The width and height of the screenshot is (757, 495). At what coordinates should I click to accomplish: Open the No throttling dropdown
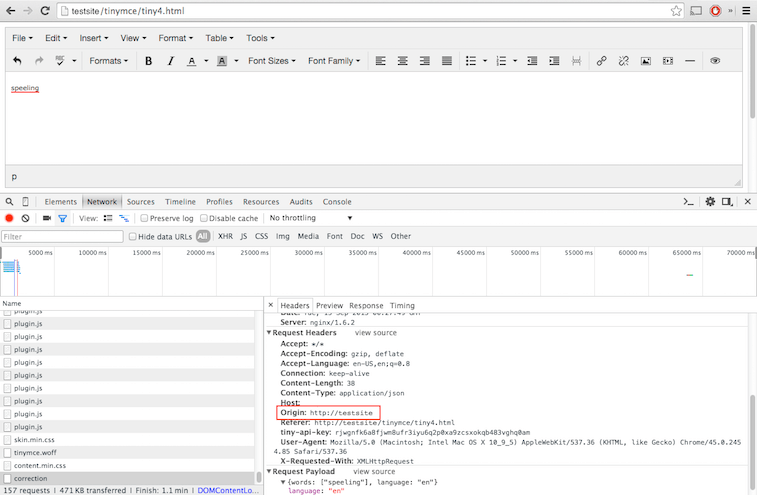click(x=310, y=218)
